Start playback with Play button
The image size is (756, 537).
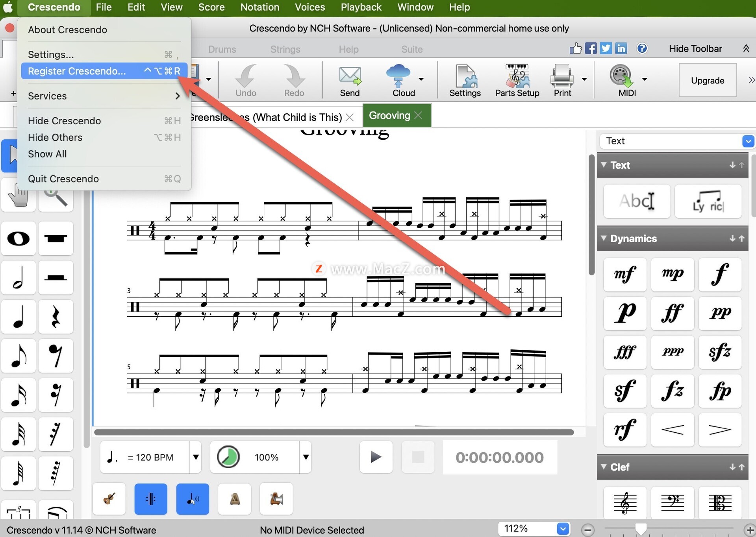(x=376, y=457)
